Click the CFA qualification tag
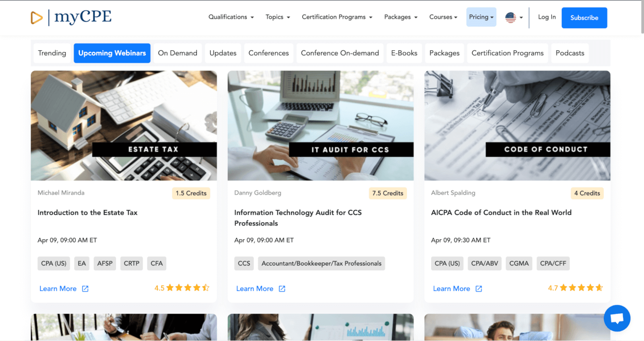The width and height of the screenshot is (644, 341). click(157, 263)
